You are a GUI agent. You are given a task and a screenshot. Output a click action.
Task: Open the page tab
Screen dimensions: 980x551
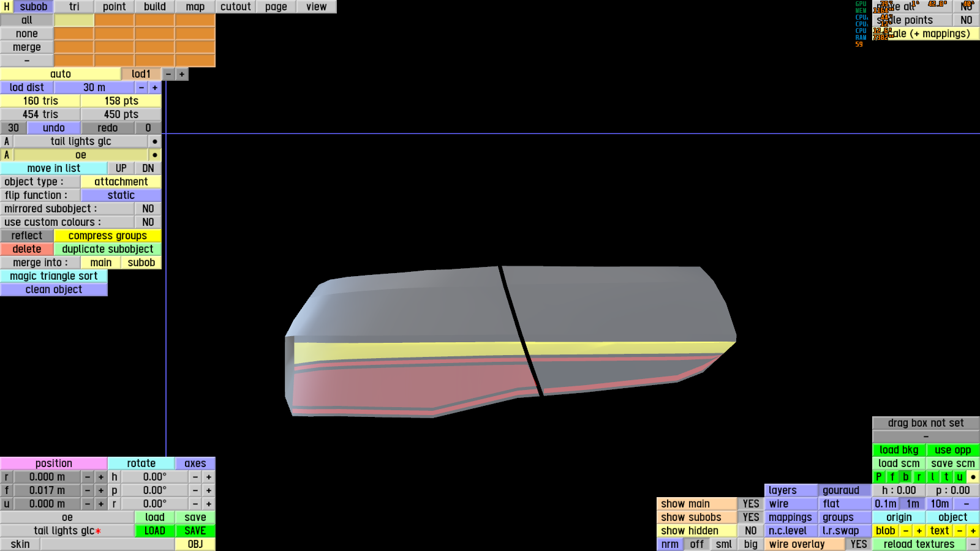276,7
